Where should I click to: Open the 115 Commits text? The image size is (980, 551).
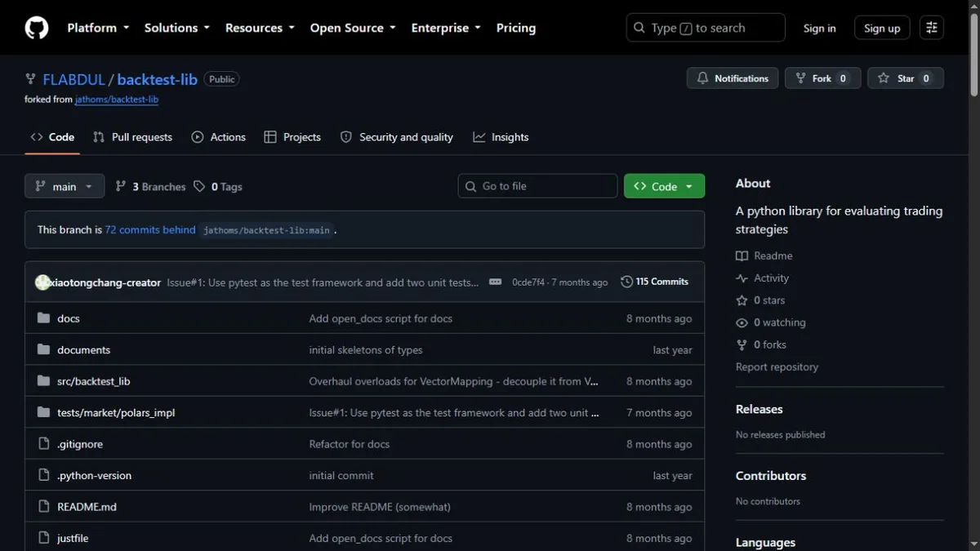(661, 282)
